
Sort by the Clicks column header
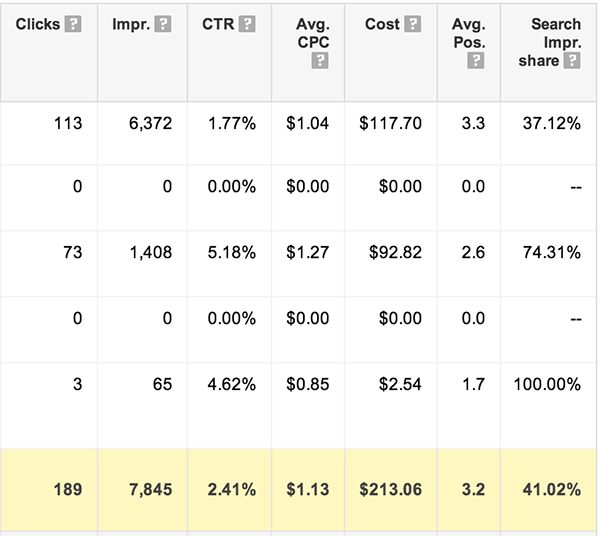click(38, 24)
